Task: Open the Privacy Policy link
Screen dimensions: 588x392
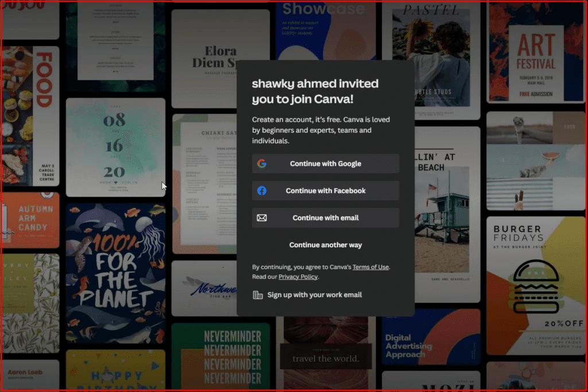Action: point(297,277)
